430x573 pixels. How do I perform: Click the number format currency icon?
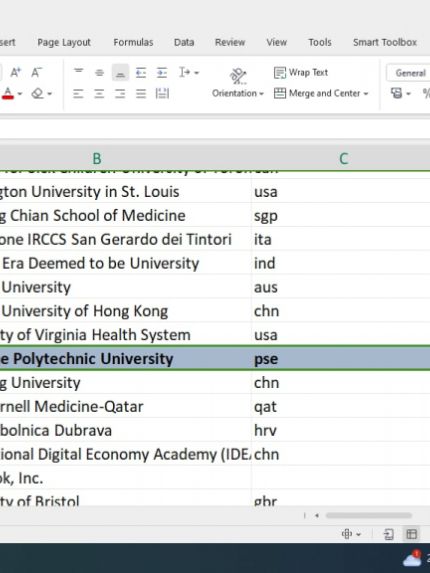(396, 94)
